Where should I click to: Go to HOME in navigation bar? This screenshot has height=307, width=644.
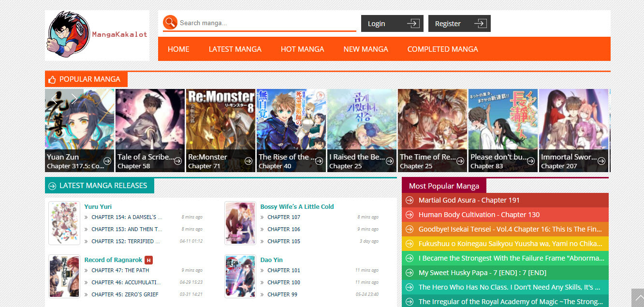pyautogui.click(x=178, y=49)
